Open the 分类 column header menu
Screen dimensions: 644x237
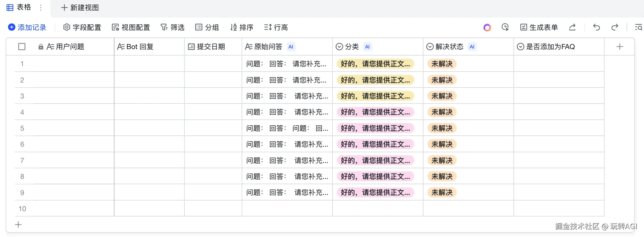[x=352, y=47]
